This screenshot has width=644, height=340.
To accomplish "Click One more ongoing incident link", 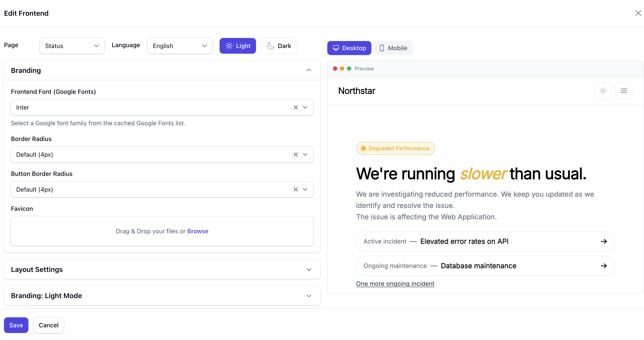I will 395,283.
